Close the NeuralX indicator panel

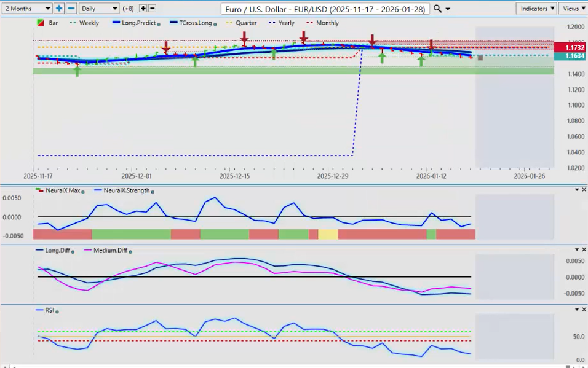[584, 190]
